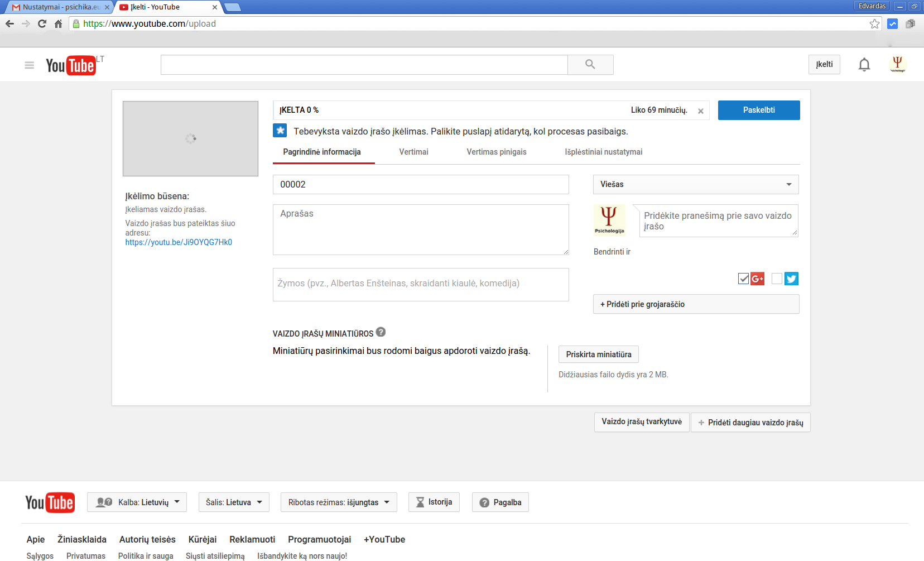
Task: Close the Įkelti - YouTube tab
Action: point(215,7)
